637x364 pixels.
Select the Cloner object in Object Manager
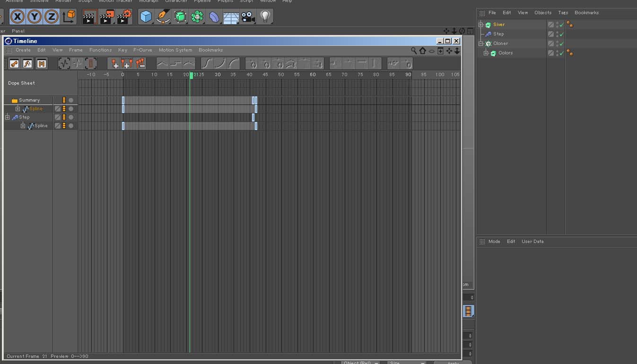click(500, 43)
